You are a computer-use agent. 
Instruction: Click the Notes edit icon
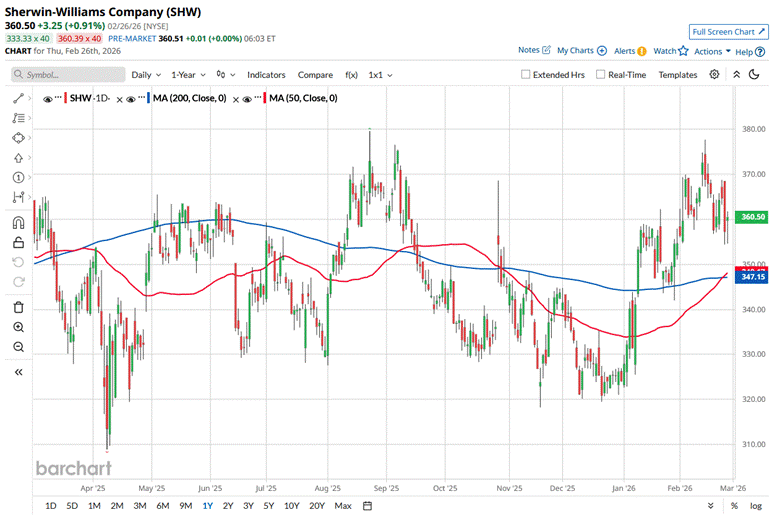[x=547, y=50]
